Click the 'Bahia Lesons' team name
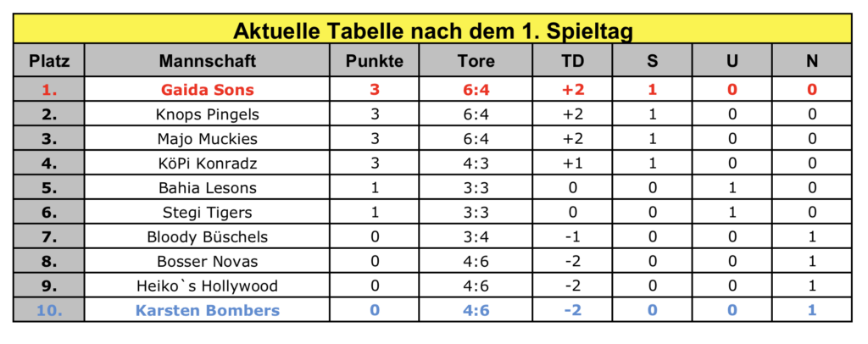The height and width of the screenshot is (344, 868). (x=208, y=187)
